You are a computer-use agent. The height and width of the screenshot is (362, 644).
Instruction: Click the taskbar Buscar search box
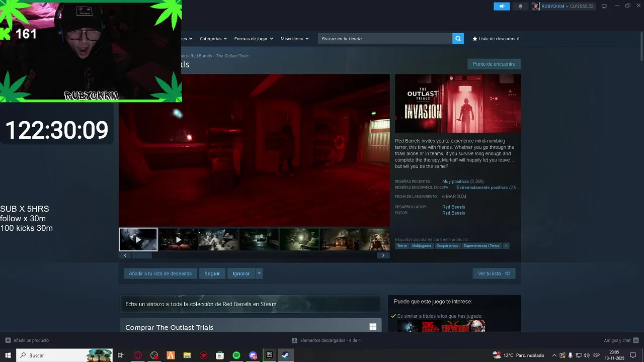coord(64,355)
